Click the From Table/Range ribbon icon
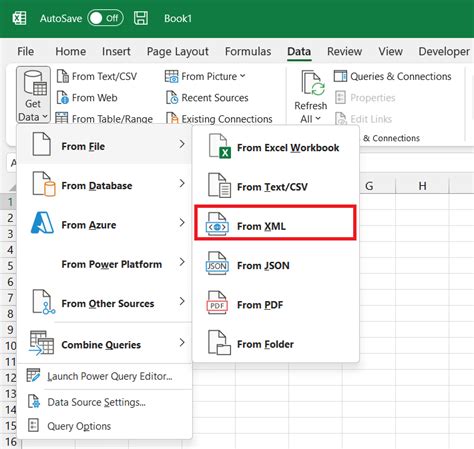This screenshot has height=449, width=474. point(62,118)
